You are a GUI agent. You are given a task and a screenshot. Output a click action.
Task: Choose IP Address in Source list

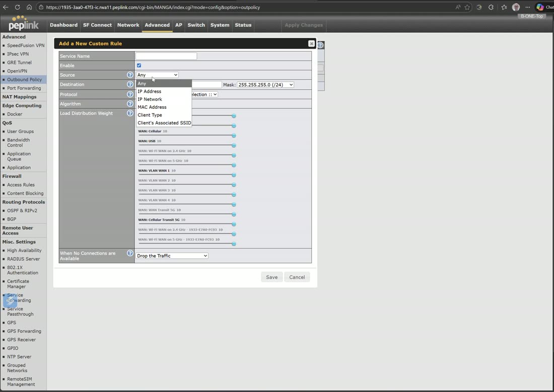click(164, 91)
